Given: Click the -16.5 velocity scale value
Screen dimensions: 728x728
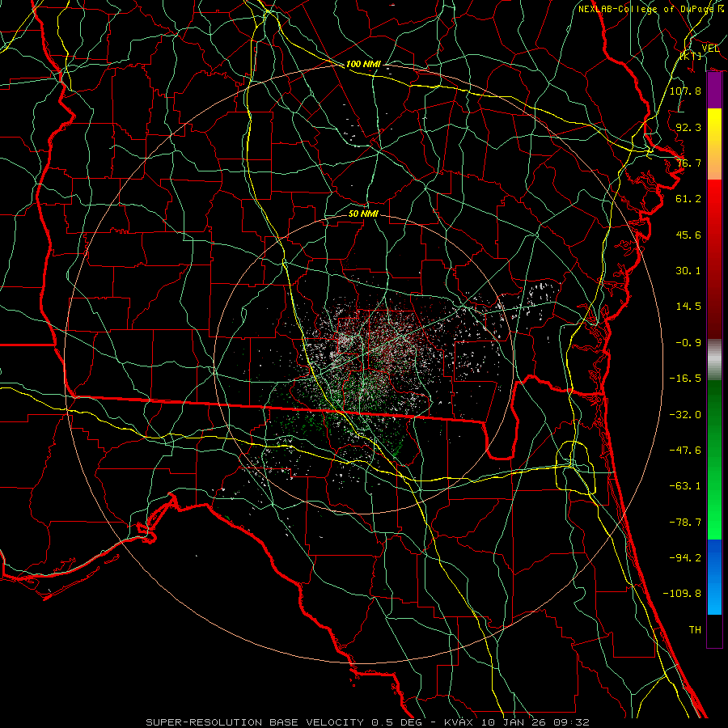Looking at the screenshot, I should click(x=685, y=379).
